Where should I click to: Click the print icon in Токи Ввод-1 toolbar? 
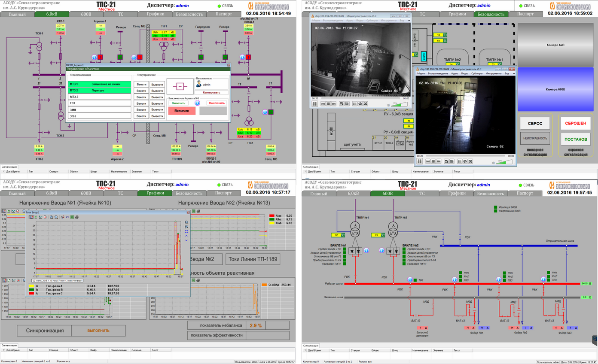click(x=77, y=217)
